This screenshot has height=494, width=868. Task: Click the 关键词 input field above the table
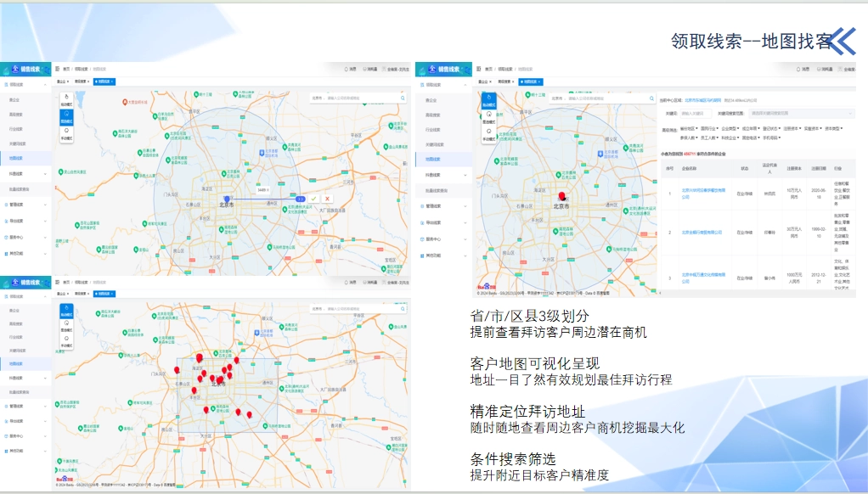pyautogui.click(x=696, y=114)
